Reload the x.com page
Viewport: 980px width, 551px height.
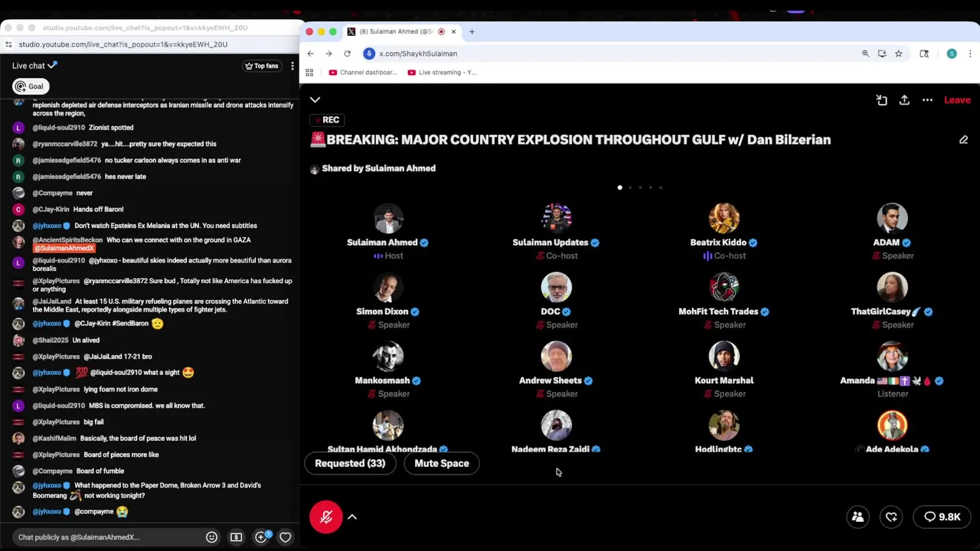click(347, 54)
